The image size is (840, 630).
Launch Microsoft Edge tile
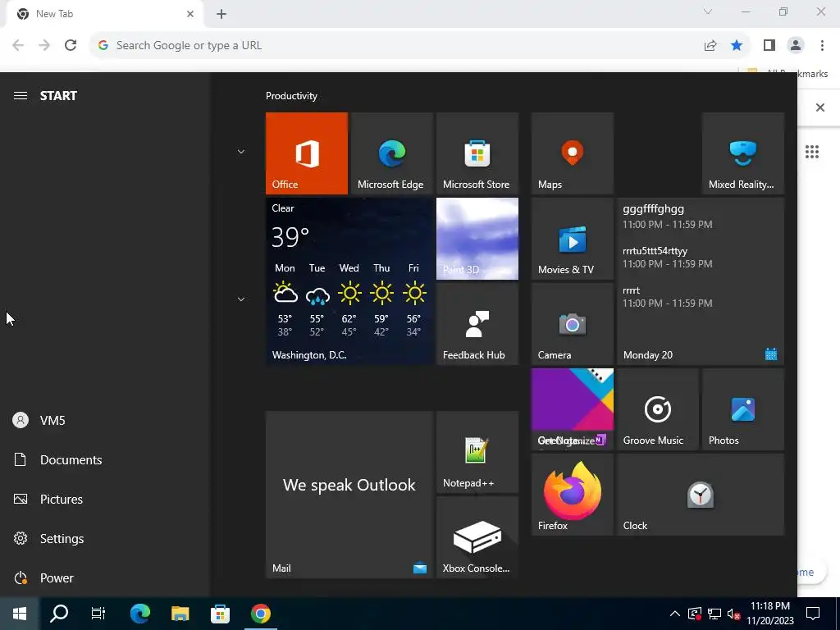391,153
